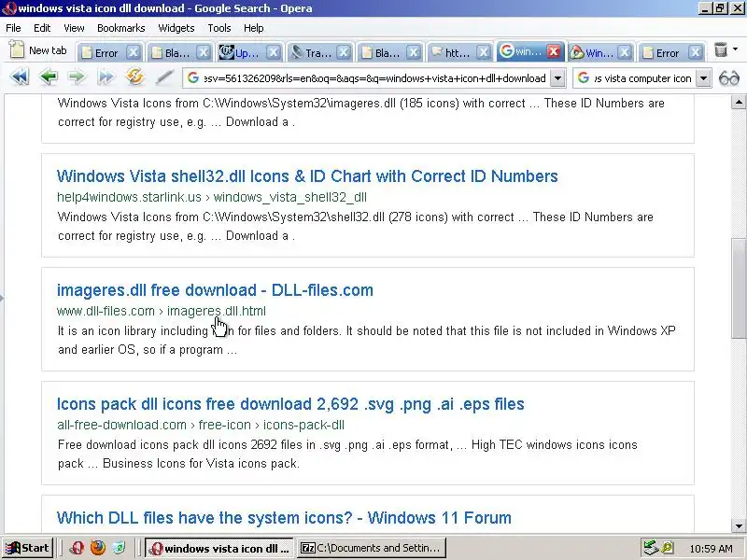Launch Firefox from the quick launch icon

pyautogui.click(x=98, y=548)
